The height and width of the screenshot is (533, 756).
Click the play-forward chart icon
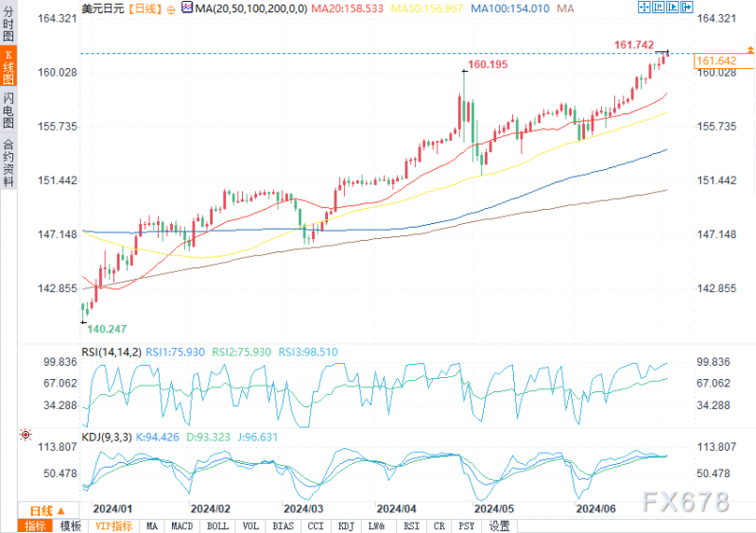pyautogui.click(x=673, y=7)
